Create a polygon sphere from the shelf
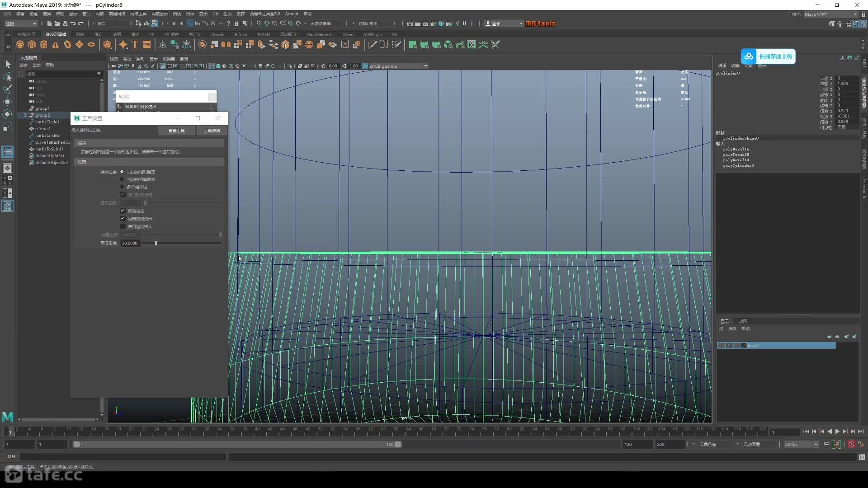This screenshot has width=868, height=488. 20,44
